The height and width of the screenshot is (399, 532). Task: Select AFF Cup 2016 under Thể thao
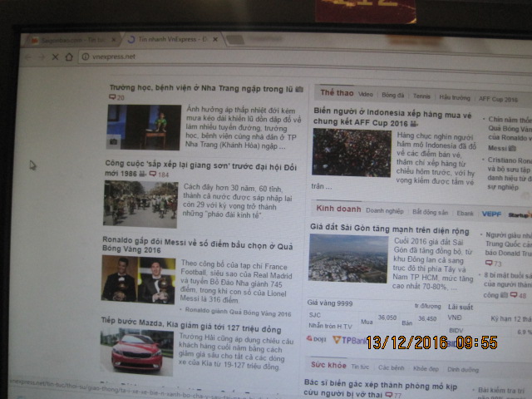[x=498, y=100]
